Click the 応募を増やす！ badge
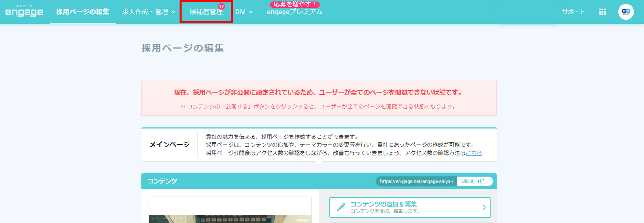644x223 pixels. [x=295, y=4]
